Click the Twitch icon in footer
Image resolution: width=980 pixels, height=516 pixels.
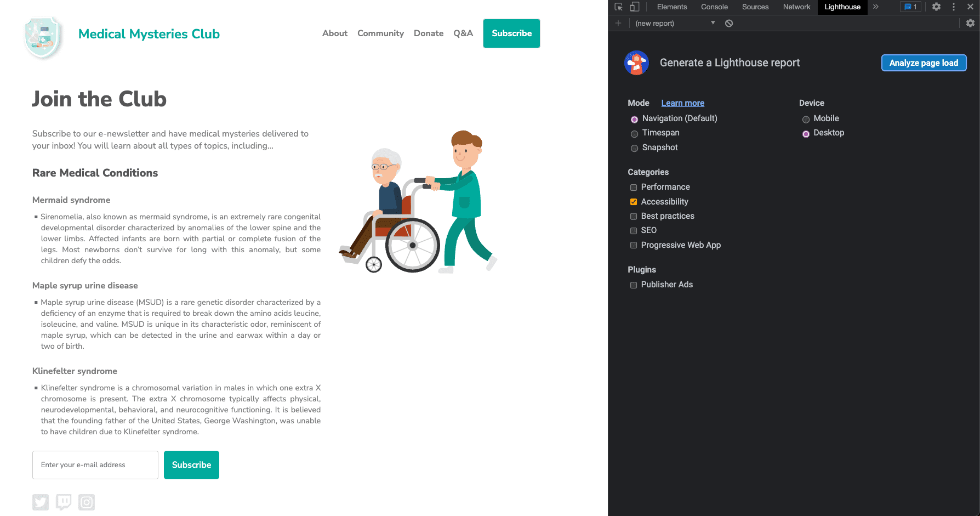(64, 502)
